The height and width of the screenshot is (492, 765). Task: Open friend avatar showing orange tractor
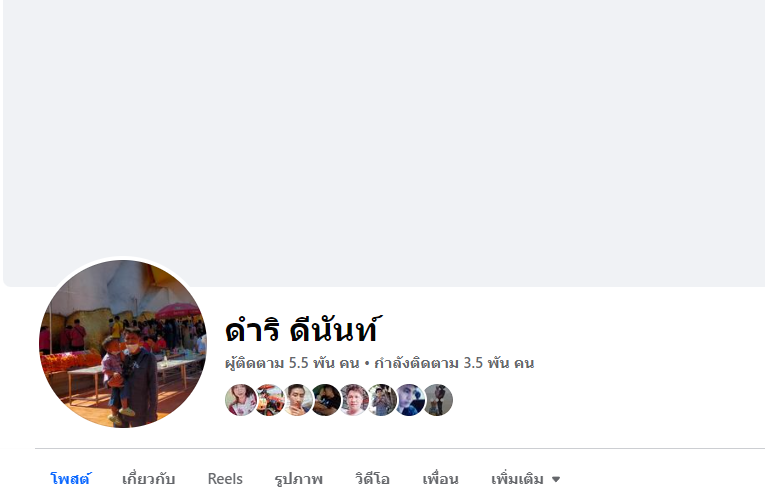(269, 400)
